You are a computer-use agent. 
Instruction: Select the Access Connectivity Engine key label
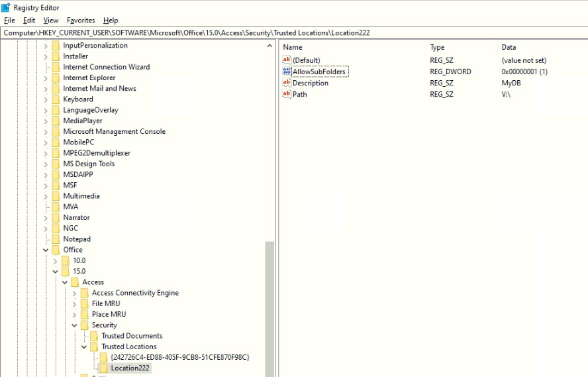(135, 293)
